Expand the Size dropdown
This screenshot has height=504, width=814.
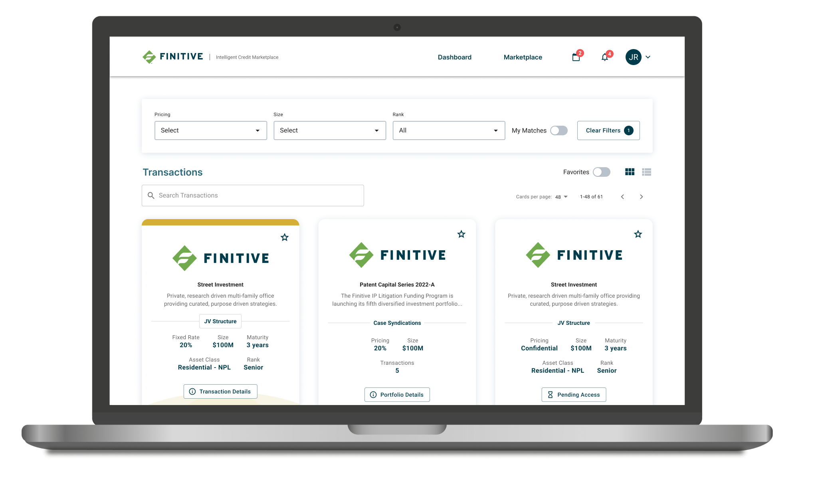(x=329, y=130)
